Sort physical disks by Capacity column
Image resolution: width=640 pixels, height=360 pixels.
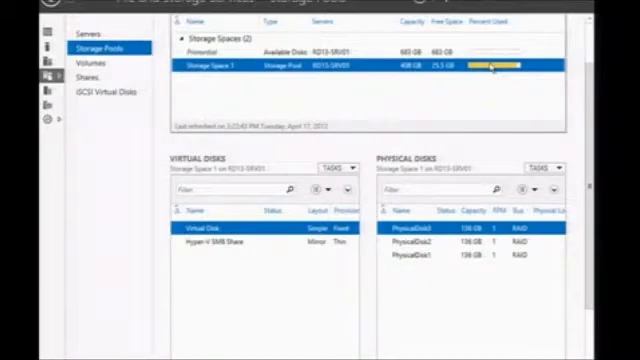[473, 211]
